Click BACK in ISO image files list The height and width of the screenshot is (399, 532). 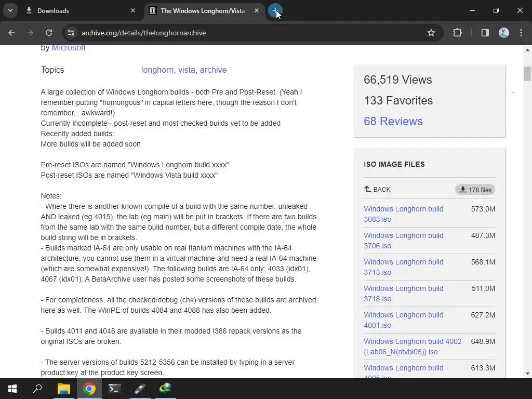[377, 189]
